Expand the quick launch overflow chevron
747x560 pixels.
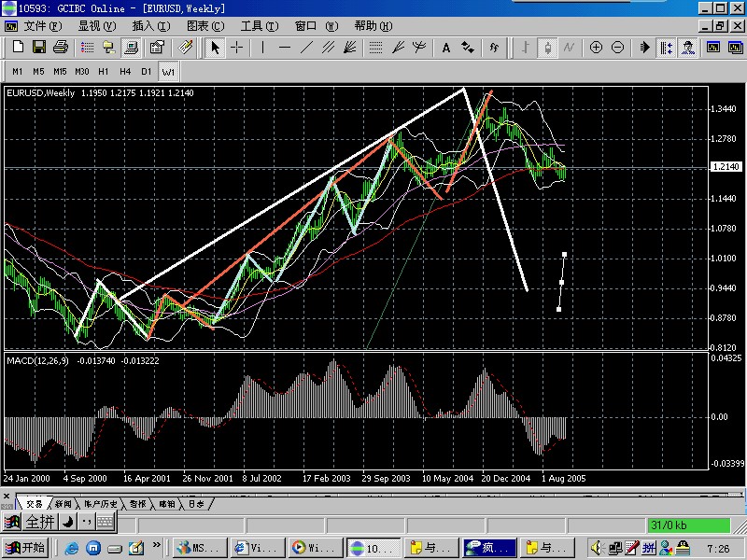point(156,544)
